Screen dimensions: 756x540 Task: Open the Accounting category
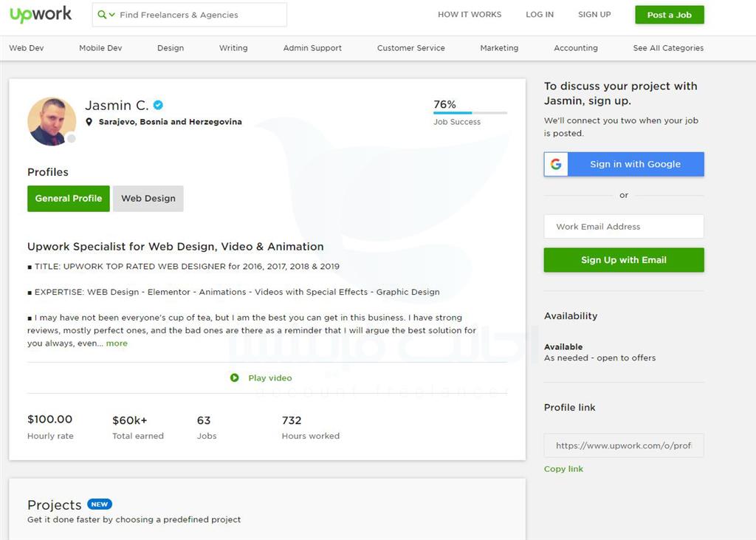point(576,48)
